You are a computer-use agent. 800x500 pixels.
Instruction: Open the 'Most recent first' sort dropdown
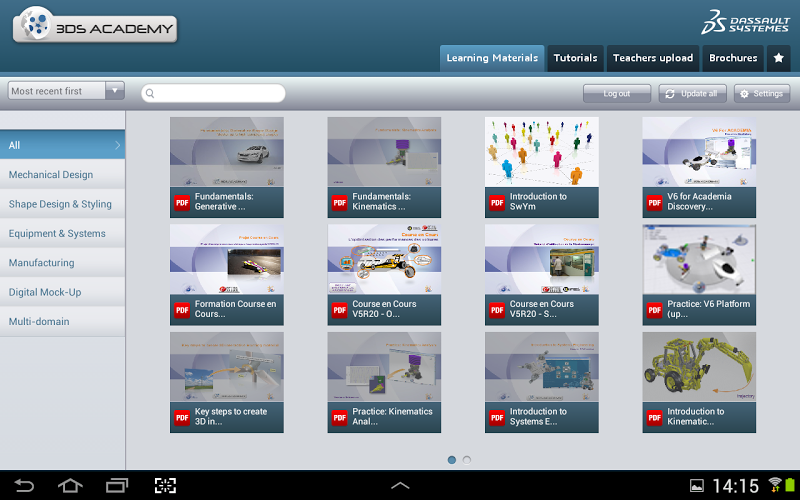(x=66, y=91)
